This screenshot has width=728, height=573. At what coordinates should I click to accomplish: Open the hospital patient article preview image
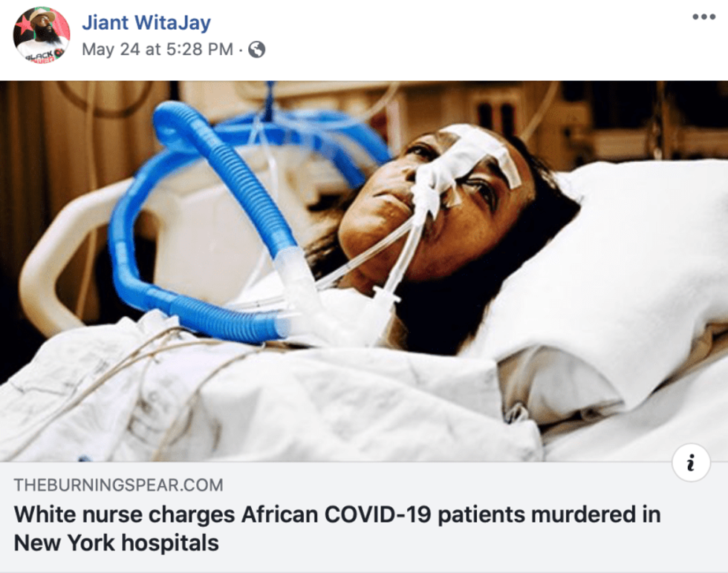click(x=364, y=272)
